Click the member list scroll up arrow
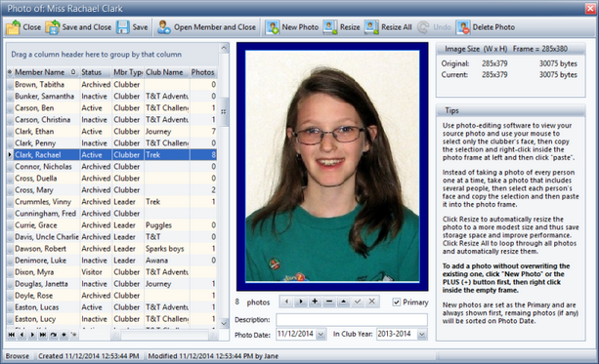 point(224,48)
